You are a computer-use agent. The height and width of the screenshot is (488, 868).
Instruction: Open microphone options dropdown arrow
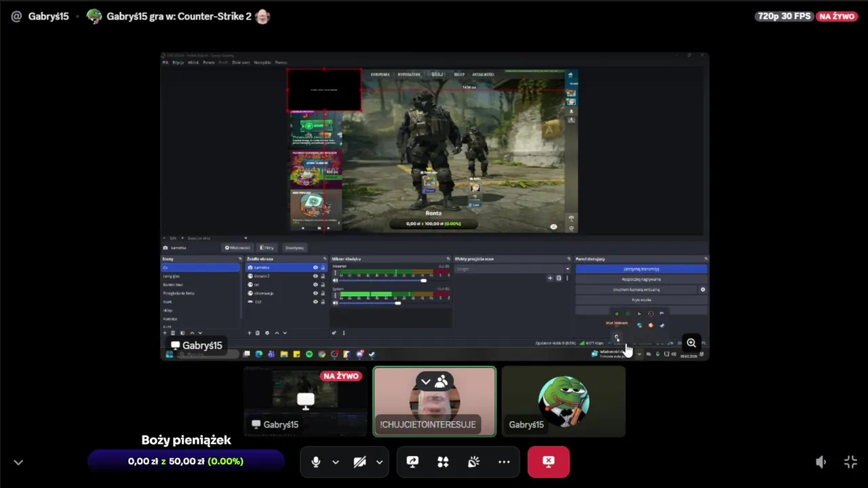point(335,462)
